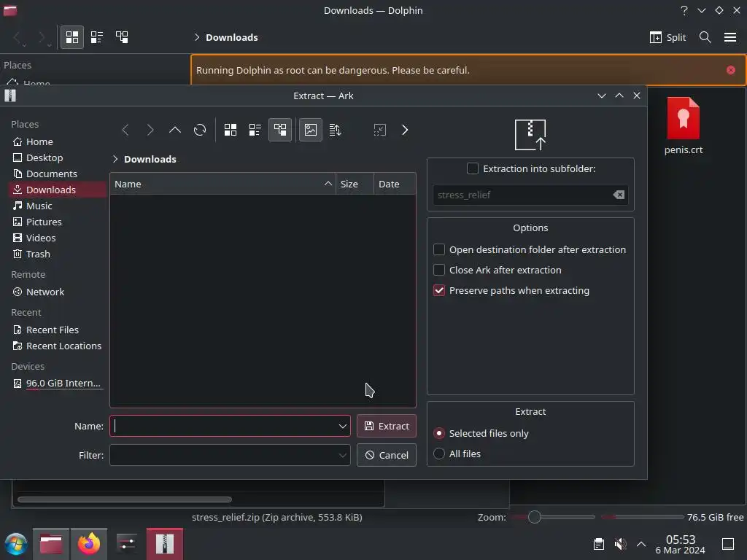Open Recent Locations in sidebar
This screenshot has width=747, height=560.
tap(57, 346)
